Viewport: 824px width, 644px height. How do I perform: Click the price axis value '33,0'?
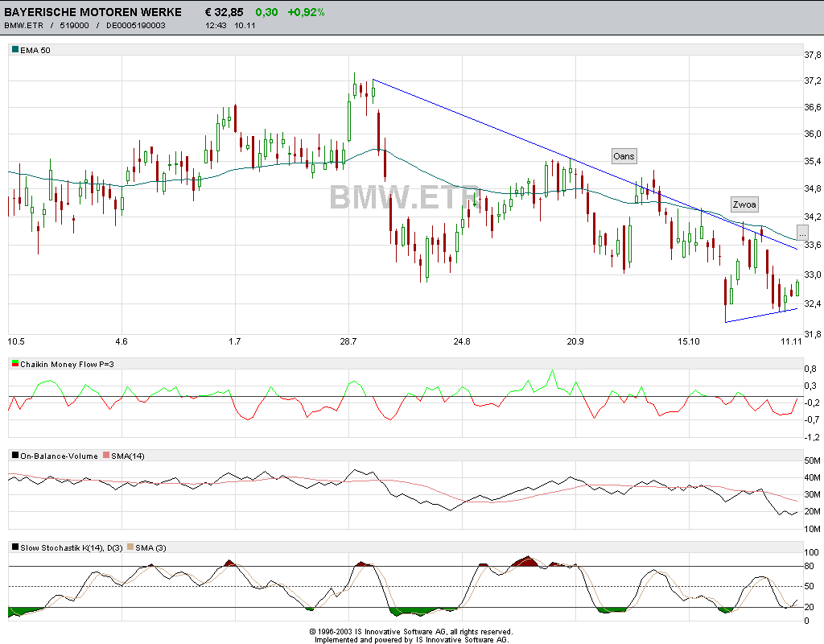pyautogui.click(x=813, y=275)
